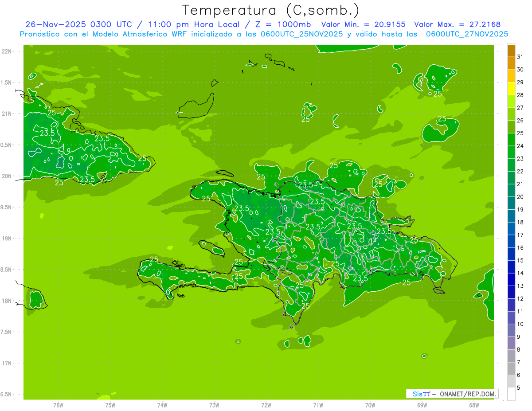Click the '18' color scale label
Screen dimensions: 532x411
click(520, 222)
